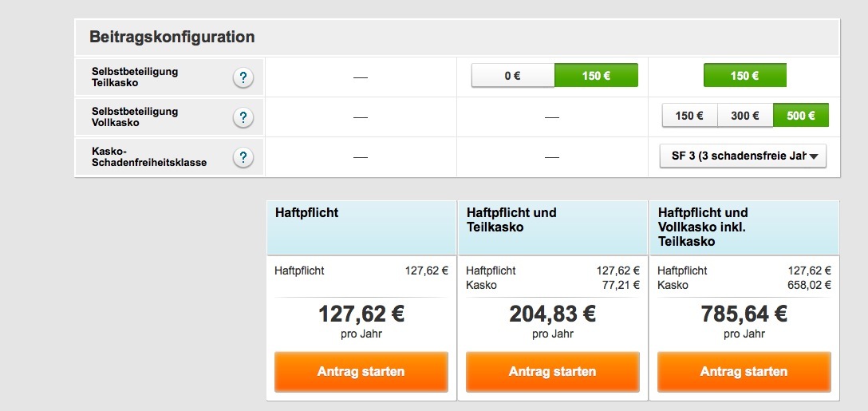Choose 300 € Vollkasko deductible
This screenshot has height=411, width=868.
point(745,116)
